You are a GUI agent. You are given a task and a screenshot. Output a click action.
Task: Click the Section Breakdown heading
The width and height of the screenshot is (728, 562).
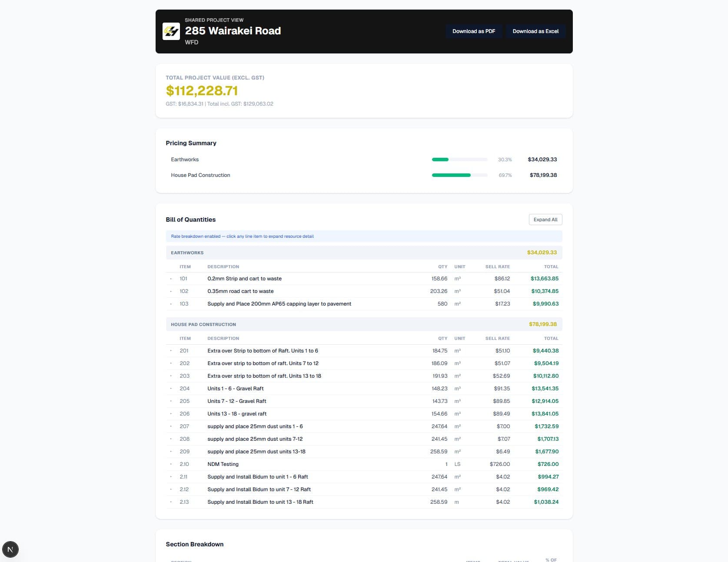195,544
